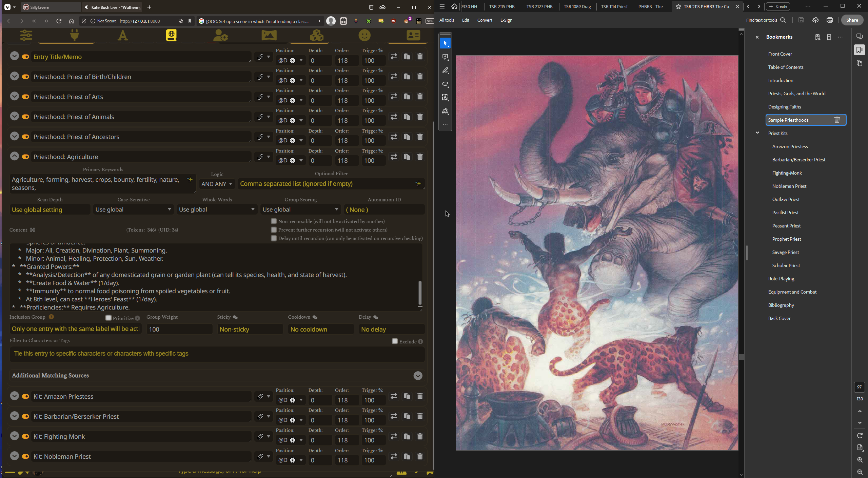Open the Acrobat home icon
This screenshot has height=478, width=868.
point(454,6)
